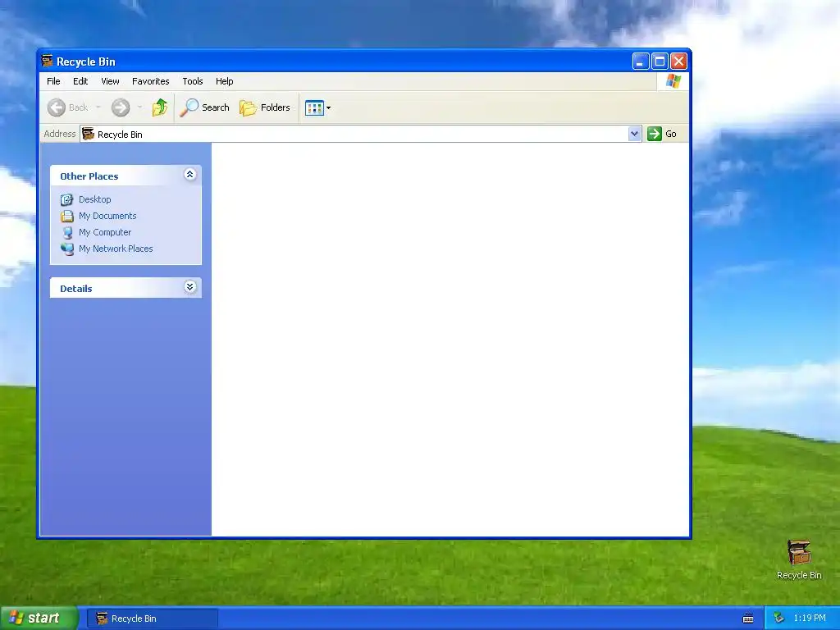The width and height of the screenshot is (840, 630).
Task: Expand the Address bar dropdown list
Action: coord(634,134)
